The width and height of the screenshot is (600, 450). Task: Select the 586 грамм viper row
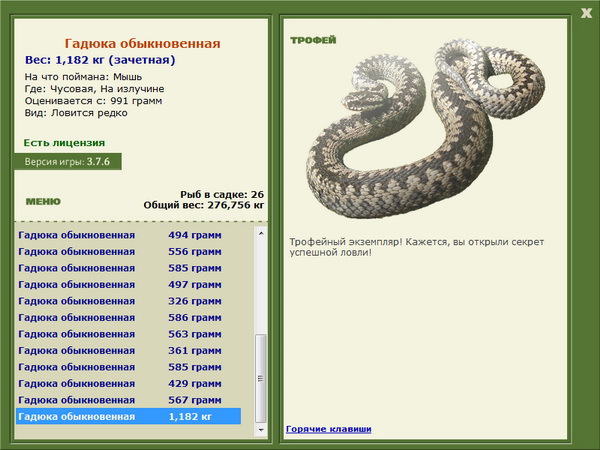coord(129,317)
